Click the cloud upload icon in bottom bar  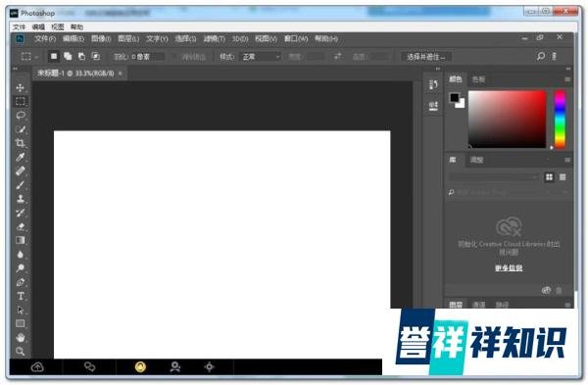(x=37, y=367)
